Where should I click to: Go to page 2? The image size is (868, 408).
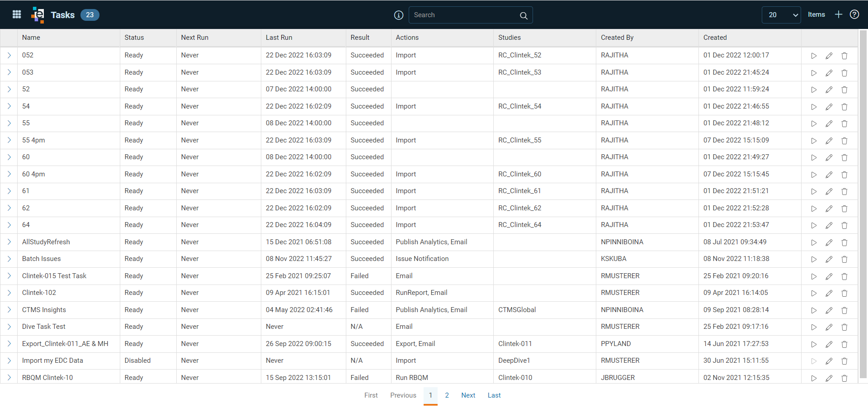pyautogui.click(x=447, y=395)
